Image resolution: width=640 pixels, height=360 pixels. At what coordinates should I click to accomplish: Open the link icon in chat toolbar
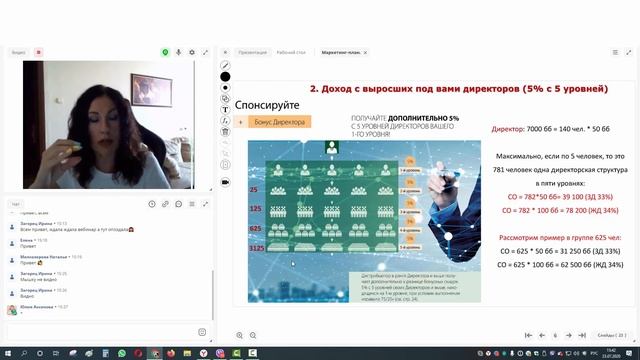[x=165, y=204]
